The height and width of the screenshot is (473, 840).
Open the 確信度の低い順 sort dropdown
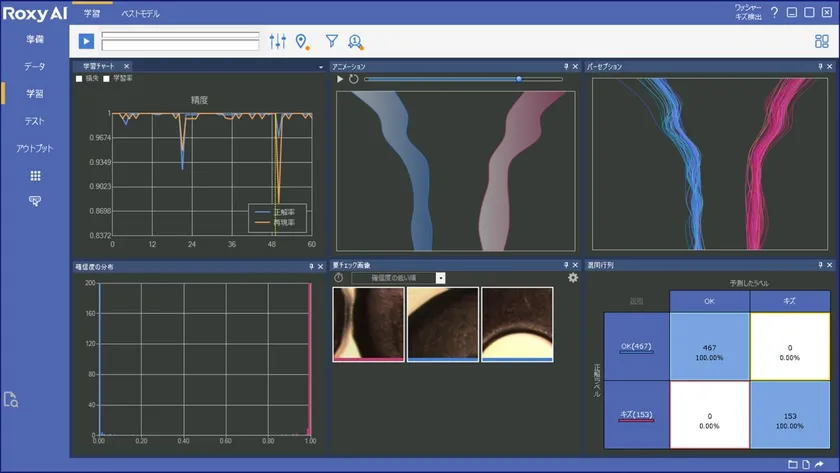(440, 277)
